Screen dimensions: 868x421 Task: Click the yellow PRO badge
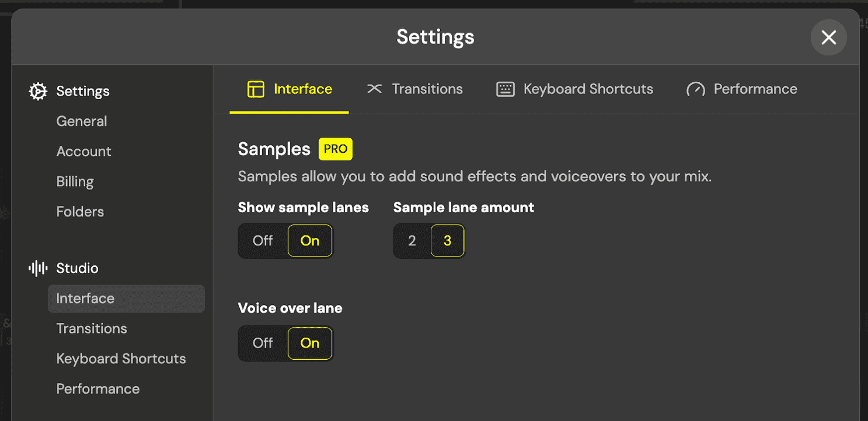[x=336, y=149]
